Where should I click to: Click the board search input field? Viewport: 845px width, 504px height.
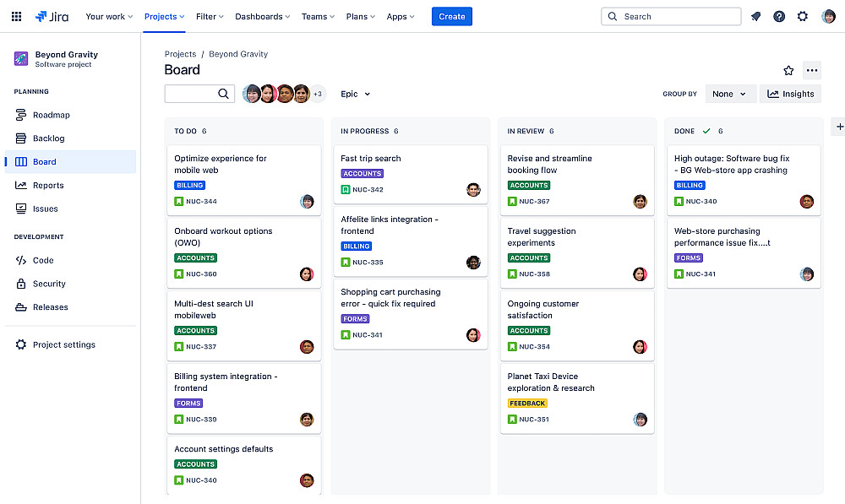[x=192, y=94]
